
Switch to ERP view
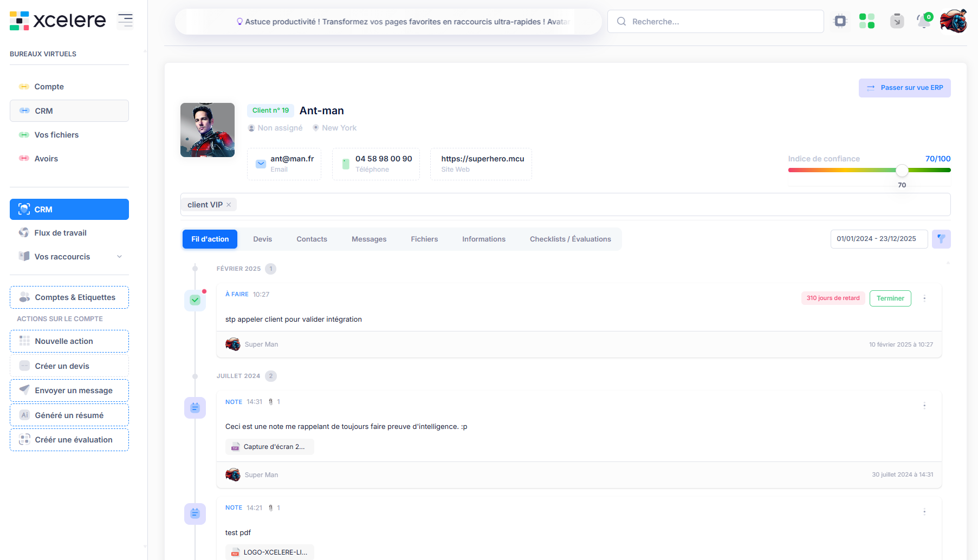(904, 88)
